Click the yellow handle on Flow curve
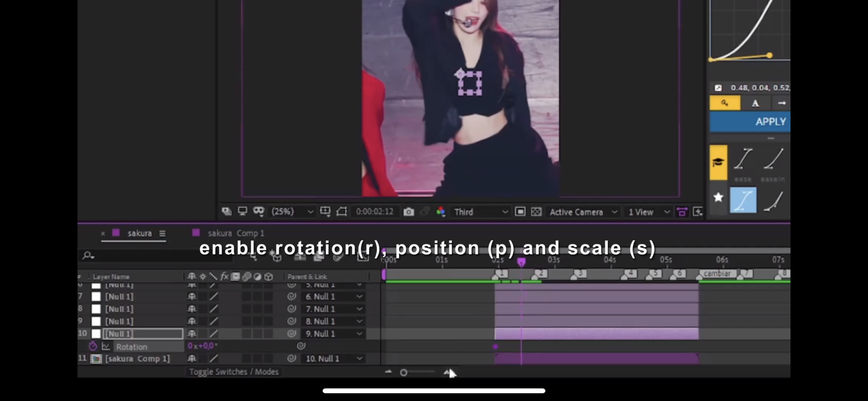This screenshot has height=401, width=868. point(769,55)
